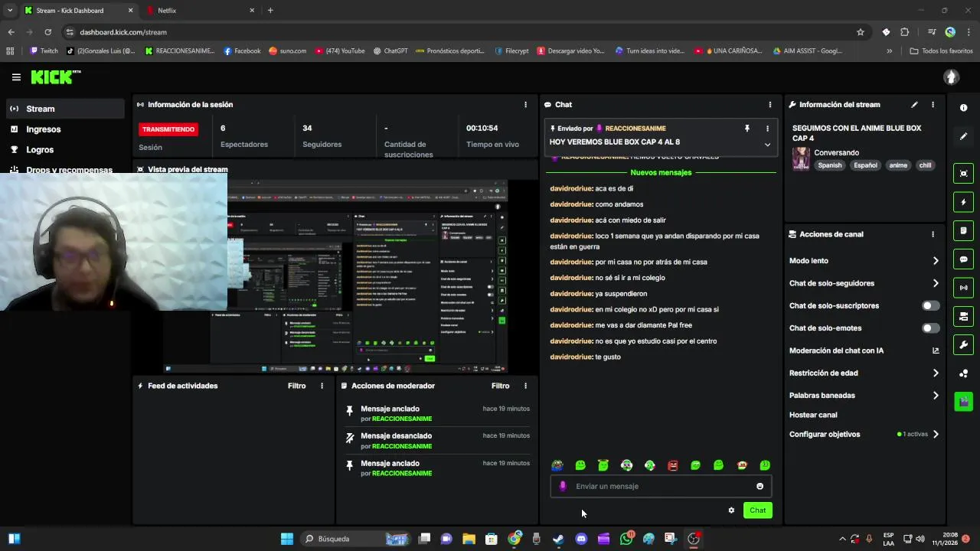Open options for the Chat panel

pyautogui.click(x=769, y=105)
